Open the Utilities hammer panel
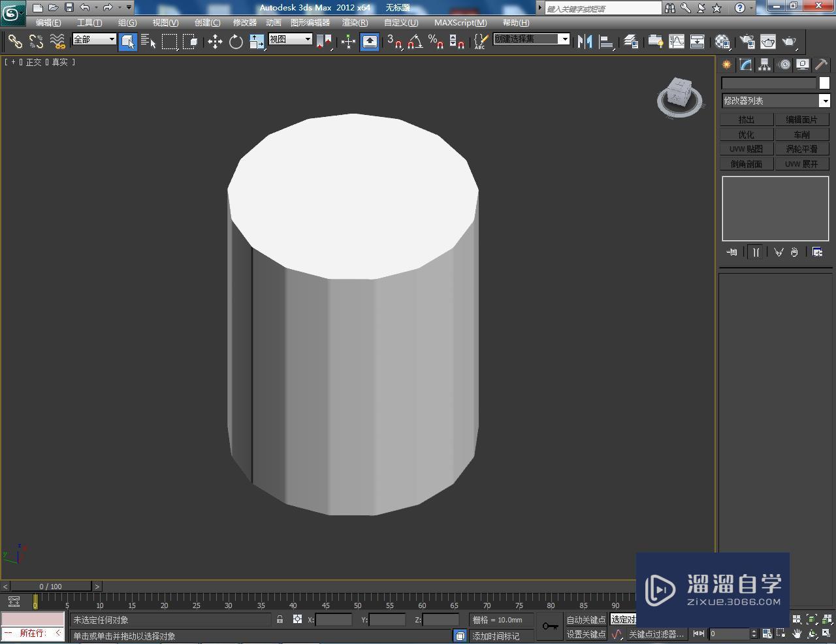836x644 pixels. coord(821,65)
